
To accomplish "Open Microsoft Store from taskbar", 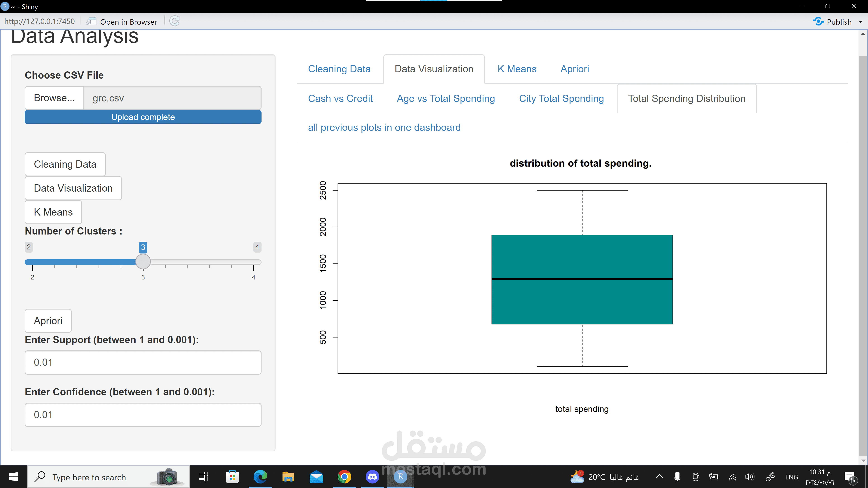I will pos(232,476).
